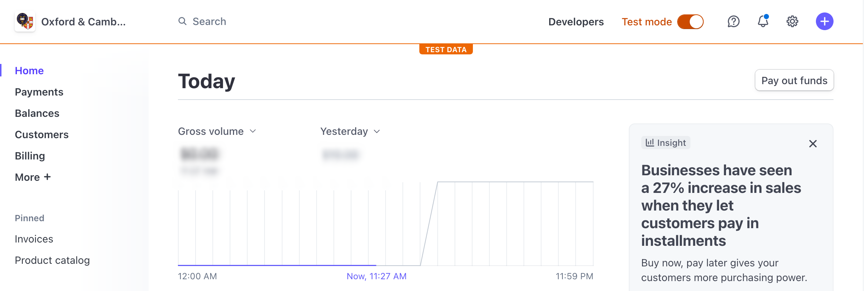Go to Payments in the sidebar
Image resolution: width=868 pixels, height=291 pixels.
[39, 92]
